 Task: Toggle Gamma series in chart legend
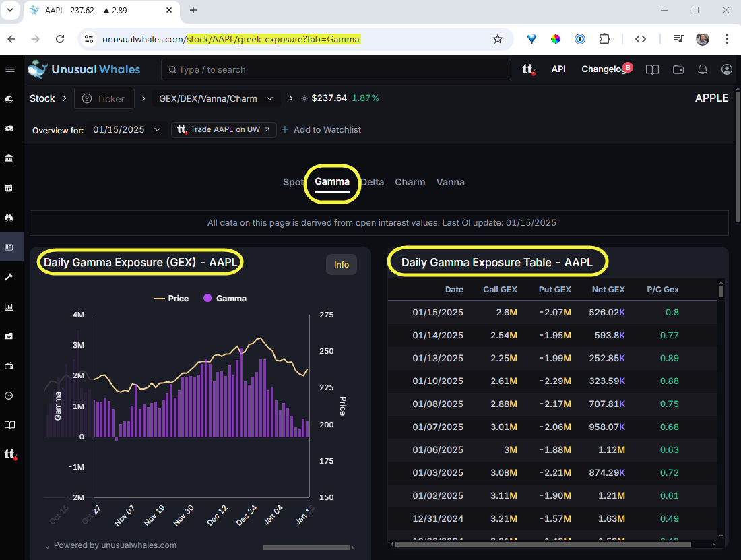point(225,298)
